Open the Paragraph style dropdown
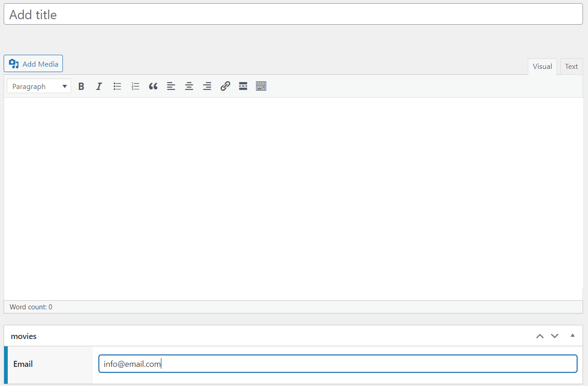The image size is (588, 386). [39, 86]
